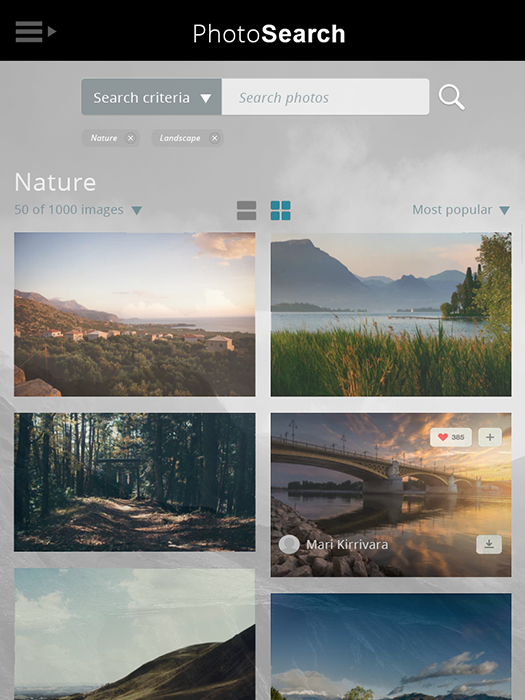Switch to list view layout
525x700 pixels.
point(246,210)
